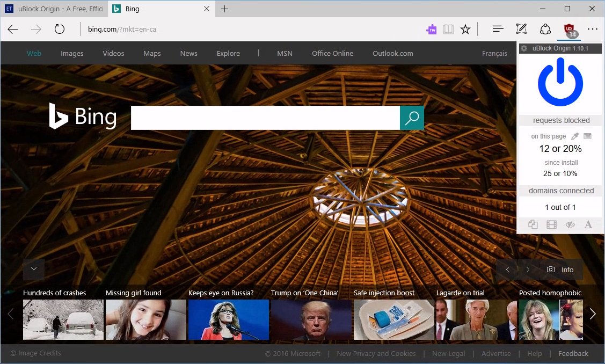The height and width of the screenshot is (364, 605).
Task: Open Missing girl found story thumbnail
Action: point(146,319)
